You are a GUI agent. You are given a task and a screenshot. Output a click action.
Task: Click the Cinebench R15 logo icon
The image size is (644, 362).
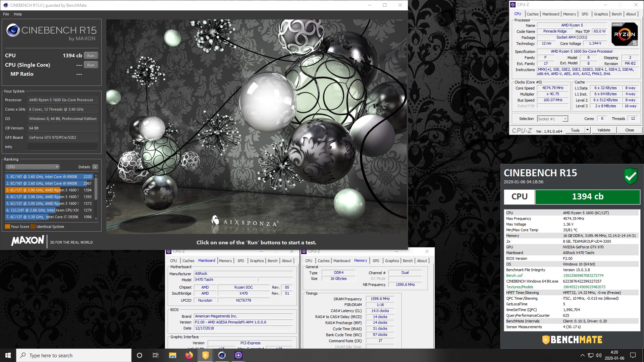(13, 31)
